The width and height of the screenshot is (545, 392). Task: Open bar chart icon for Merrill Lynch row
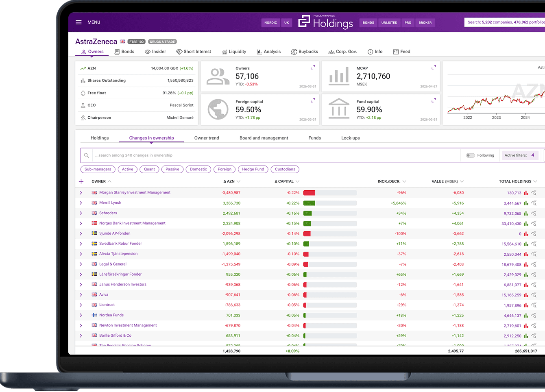pyautogui.click(x=526, y=203)
